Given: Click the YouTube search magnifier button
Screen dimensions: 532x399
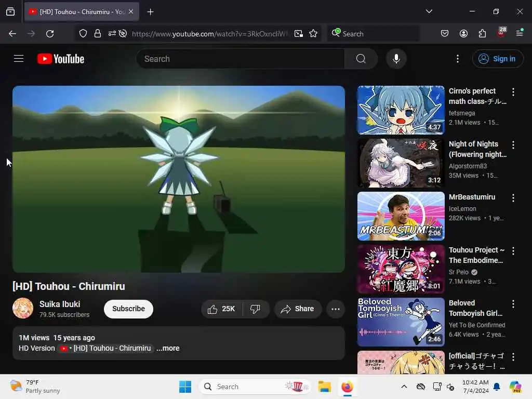Looking at the screenshot, I should tap(361, 59).
